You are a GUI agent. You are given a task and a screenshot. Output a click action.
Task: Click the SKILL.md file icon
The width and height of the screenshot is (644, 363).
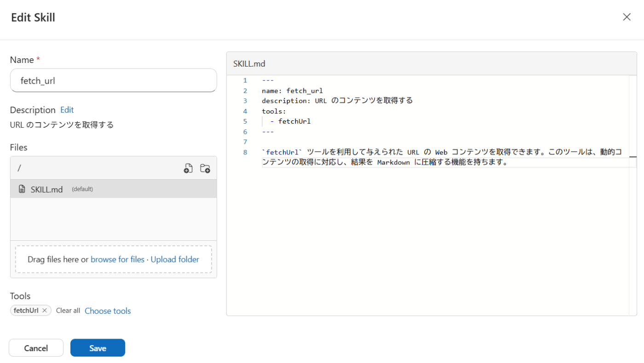(x=22, y=189)
